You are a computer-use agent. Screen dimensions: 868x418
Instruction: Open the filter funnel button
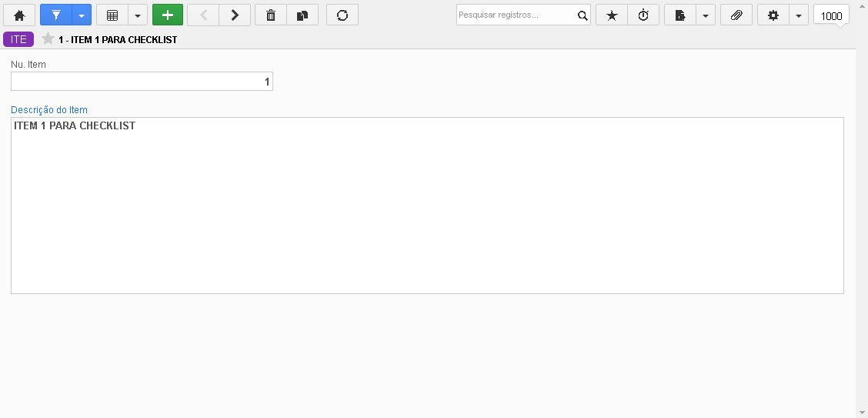click(56, 15)
